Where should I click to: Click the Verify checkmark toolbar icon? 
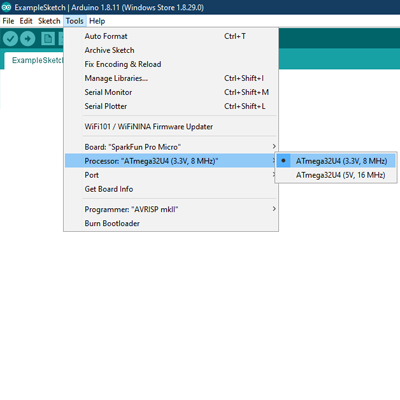(10, 39)
